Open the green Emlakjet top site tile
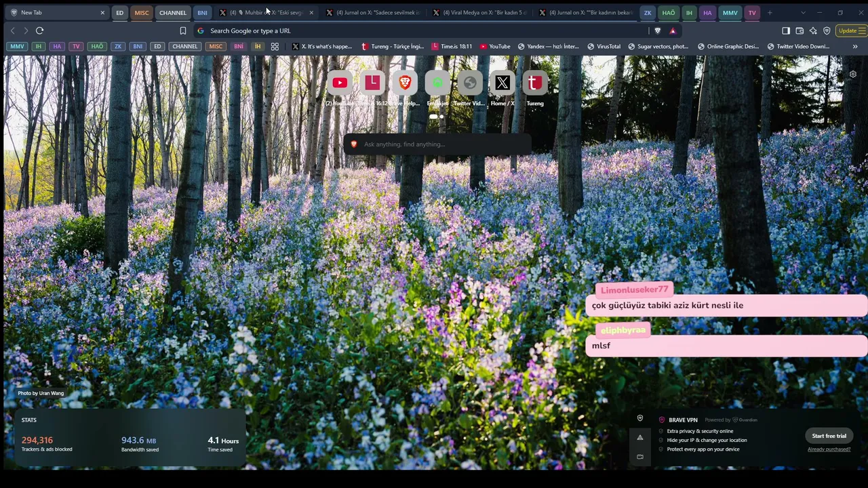 point(437,83)
